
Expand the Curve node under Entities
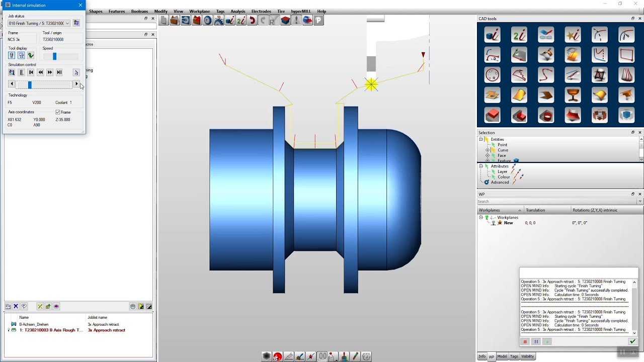coord(488,150)
